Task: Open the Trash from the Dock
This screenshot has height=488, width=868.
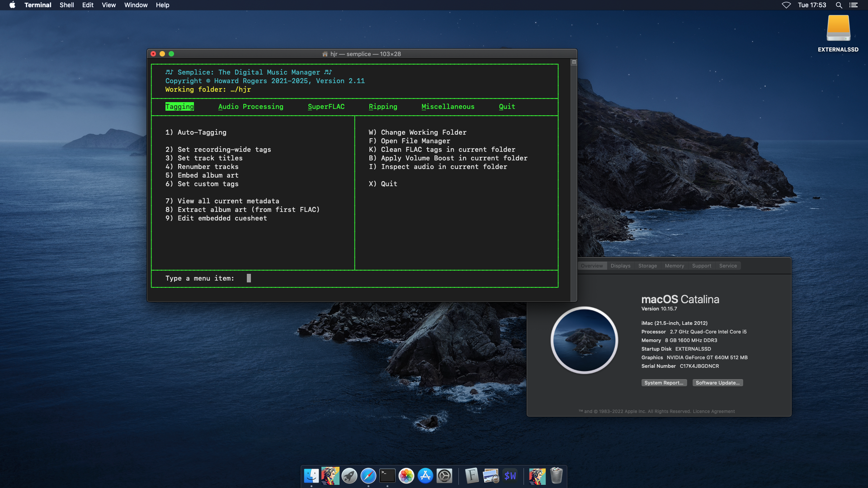Action: point(557,476)
